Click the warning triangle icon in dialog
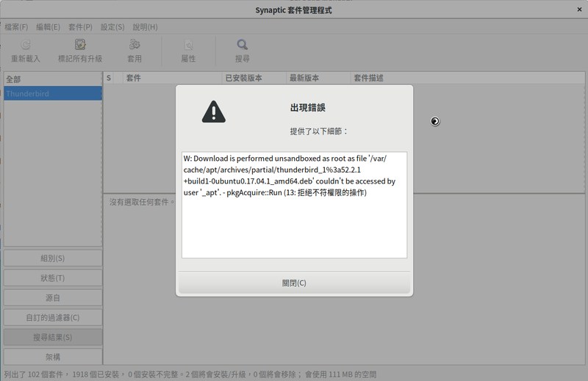588x381 pixels. click(214, 112)
